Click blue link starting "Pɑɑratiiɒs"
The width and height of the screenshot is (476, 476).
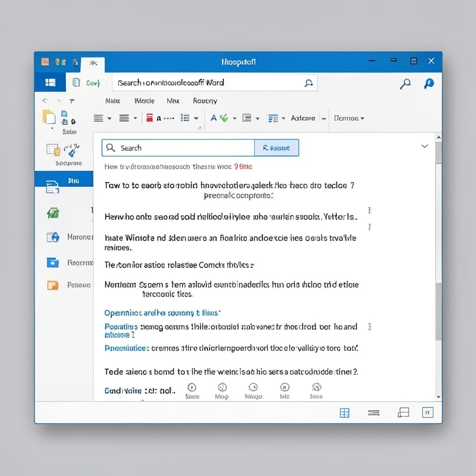[121, 327]
